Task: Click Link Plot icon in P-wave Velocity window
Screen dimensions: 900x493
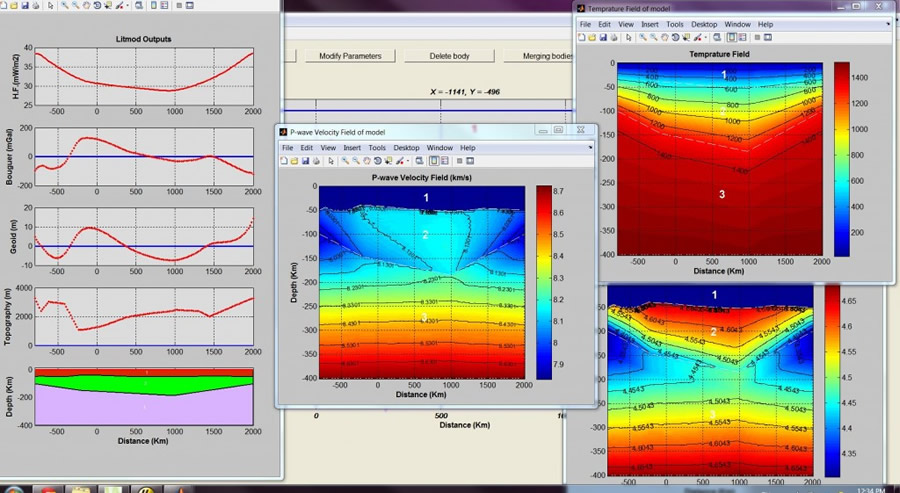Action: tap(419, 161)
